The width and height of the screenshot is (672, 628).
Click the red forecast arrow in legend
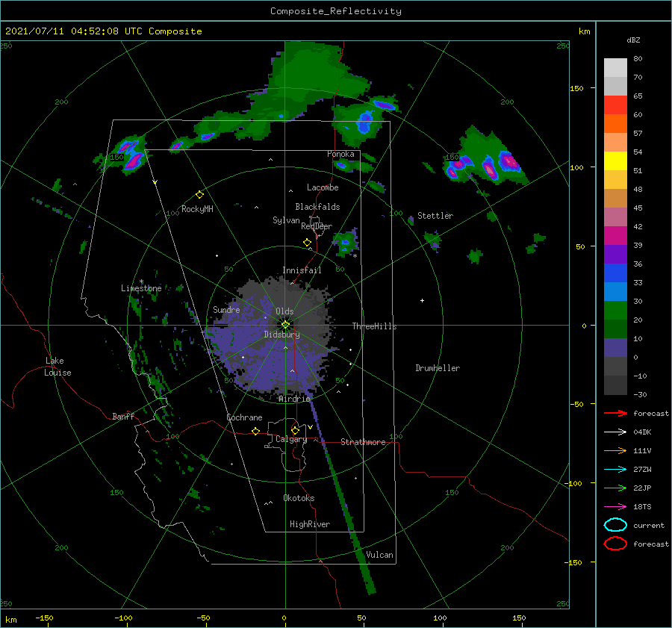[615, 413]
